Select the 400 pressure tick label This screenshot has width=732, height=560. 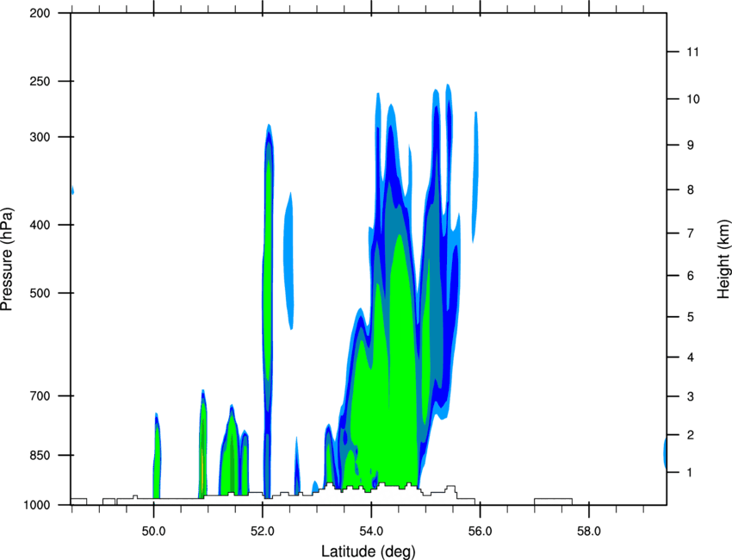pyautogui.click(x=40, y=225)
